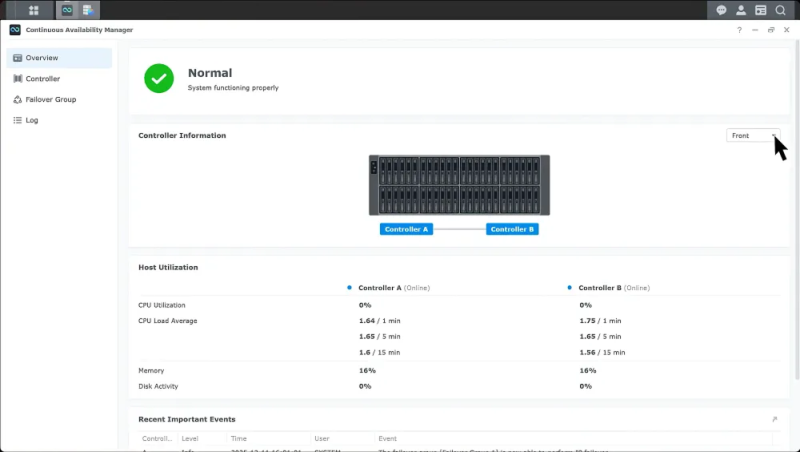The height and width of the screenshot is (452, 800).
Task: Expand the Recent Important Events panel arrow
Action: tap(774, 419)
